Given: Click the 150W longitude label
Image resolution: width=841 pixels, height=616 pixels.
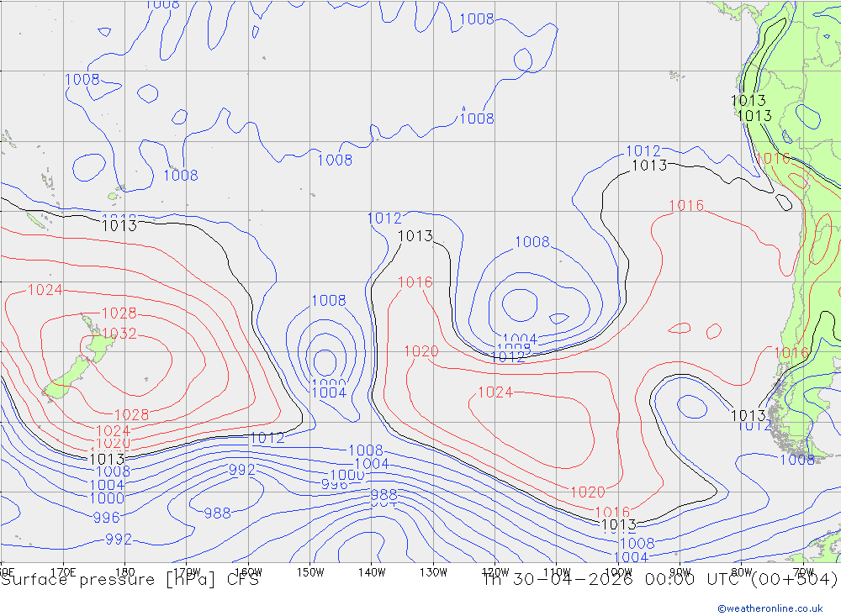Looking at the screenshot, I should point(310,572).
